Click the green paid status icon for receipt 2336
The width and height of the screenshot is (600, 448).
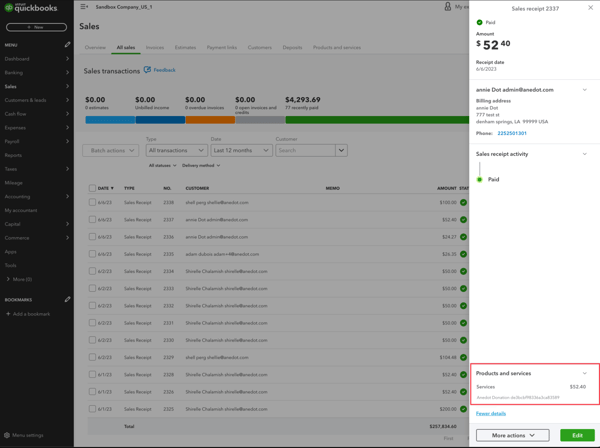[463, 237]
